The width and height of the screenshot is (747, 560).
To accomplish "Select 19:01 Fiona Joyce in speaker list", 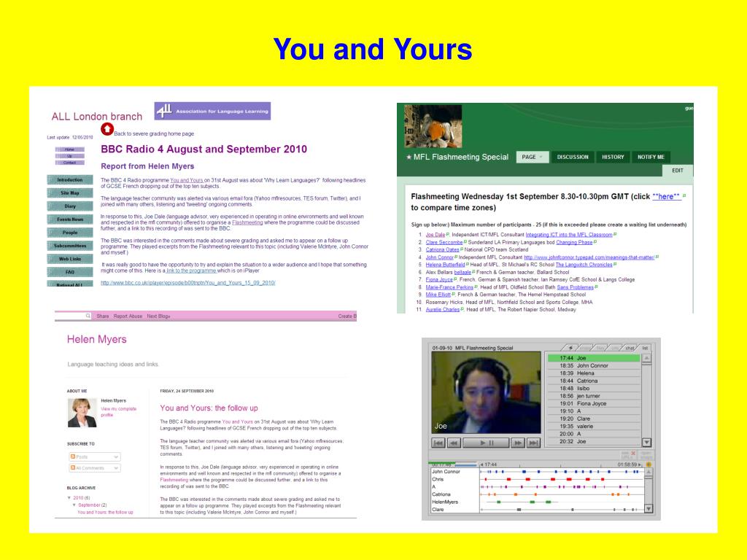I will coord(593,403).
